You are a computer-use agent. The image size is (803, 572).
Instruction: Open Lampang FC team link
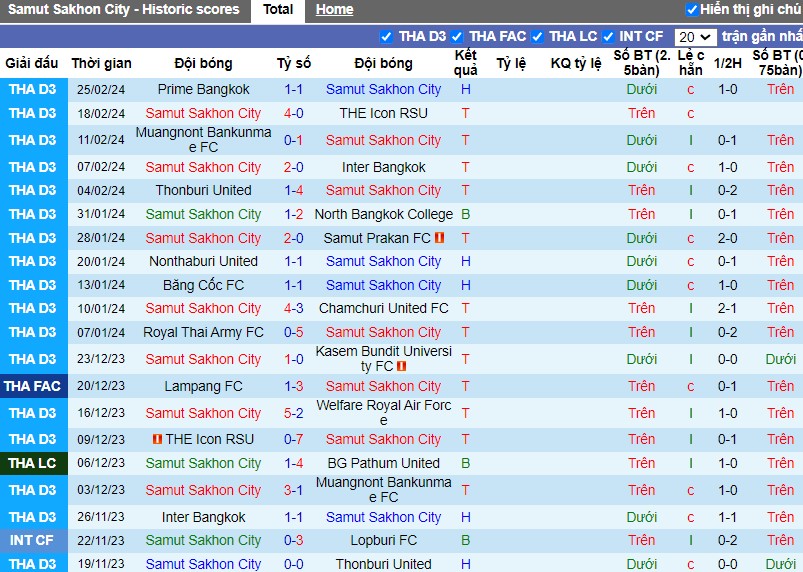coord(203,387)
